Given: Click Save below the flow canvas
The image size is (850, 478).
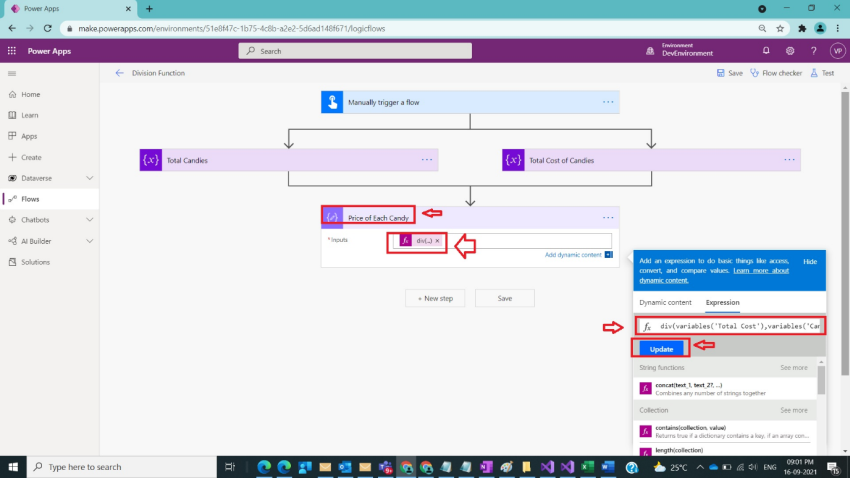Looking at the screenshot, I should click(x=505, y=298).
